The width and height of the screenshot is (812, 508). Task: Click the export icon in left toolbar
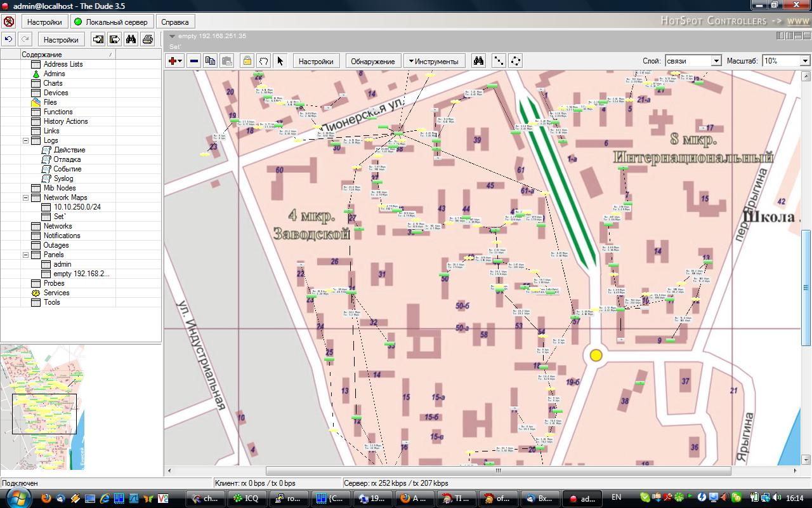115,39
